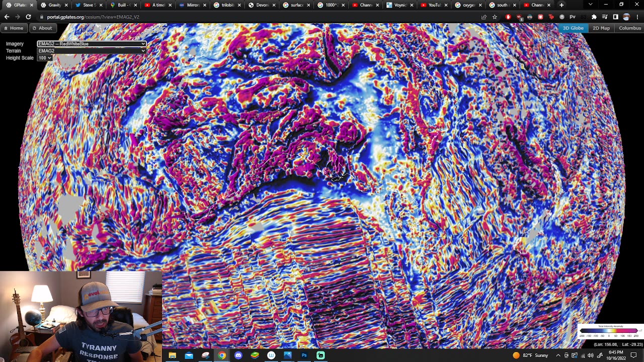Switch to the Voynich browser tab
The width and height of the screenshot is (644, 362).
(x=400, y=5)
